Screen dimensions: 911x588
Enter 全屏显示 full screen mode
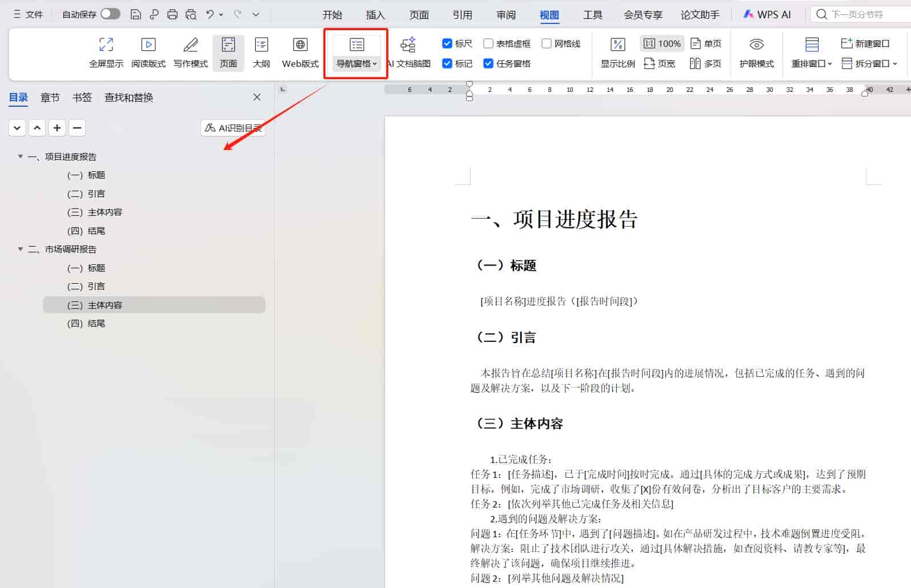point(106,53)
